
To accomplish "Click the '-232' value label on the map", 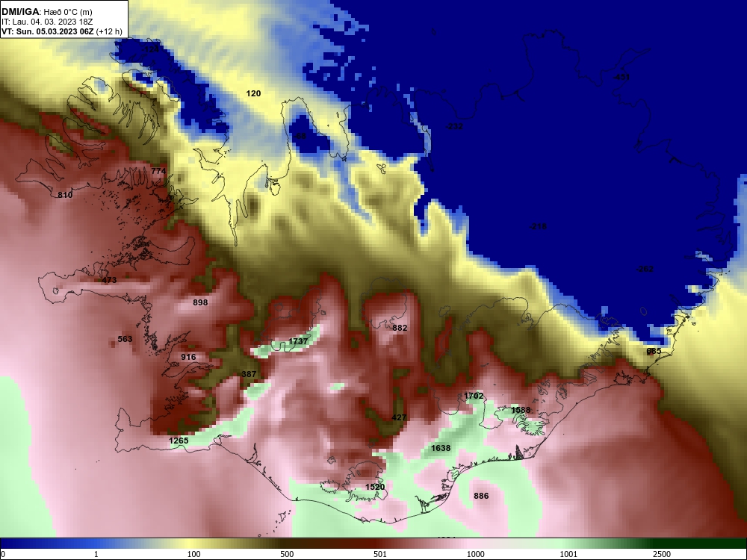I will coord(454,126).
